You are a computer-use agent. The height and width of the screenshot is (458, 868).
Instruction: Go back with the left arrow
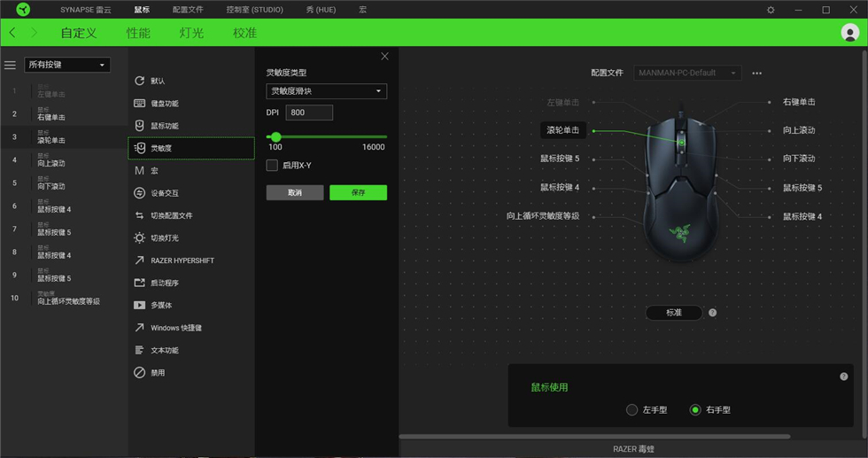coord(12,33)
